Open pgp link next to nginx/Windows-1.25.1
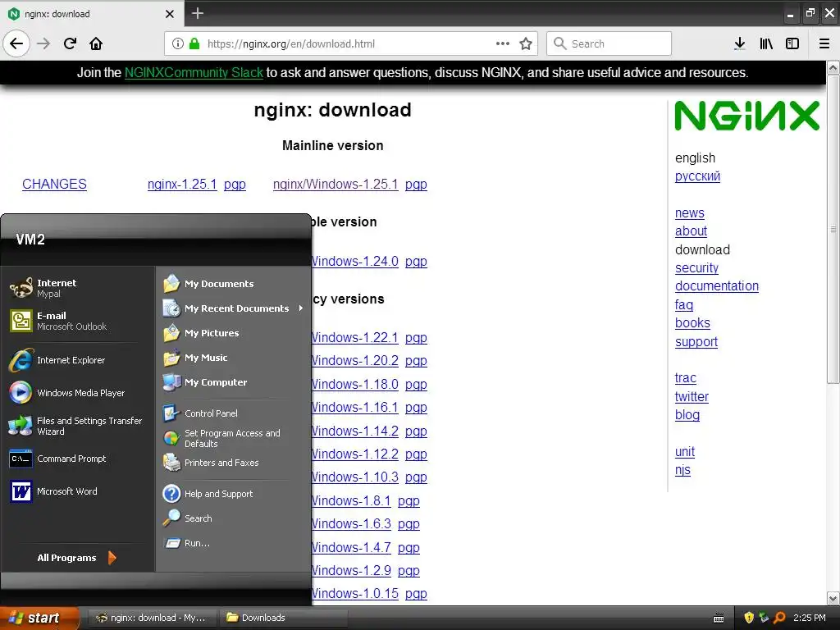Image resolution: width=840 pixels, height=630 pixels. [416, 184]
